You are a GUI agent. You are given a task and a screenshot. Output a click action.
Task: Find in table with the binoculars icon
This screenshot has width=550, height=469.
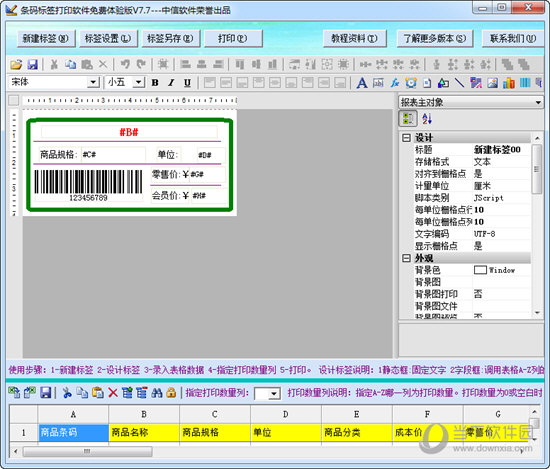point(156,393)
